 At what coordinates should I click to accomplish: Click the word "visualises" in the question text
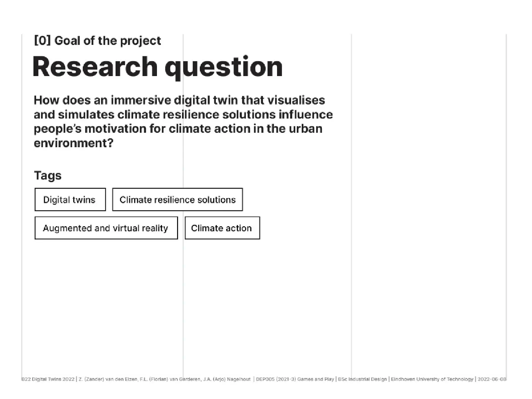tap(296, 100)
